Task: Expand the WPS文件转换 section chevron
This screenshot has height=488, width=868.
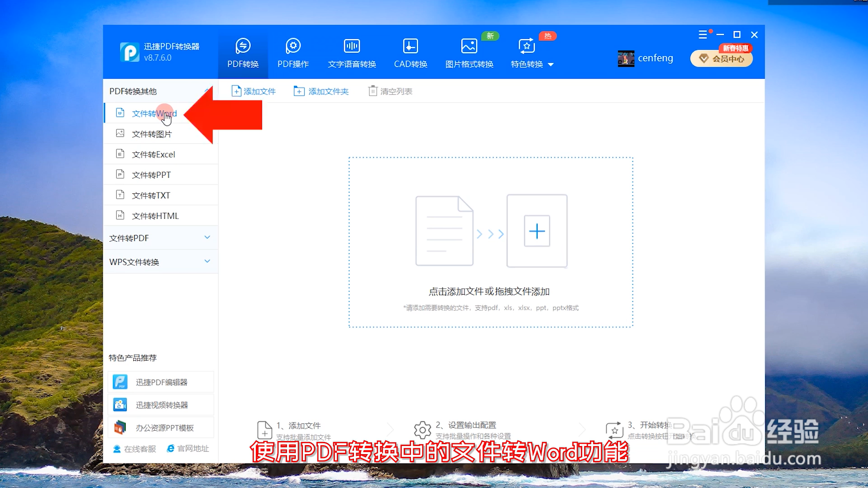Action: click(x=207, y=261)
